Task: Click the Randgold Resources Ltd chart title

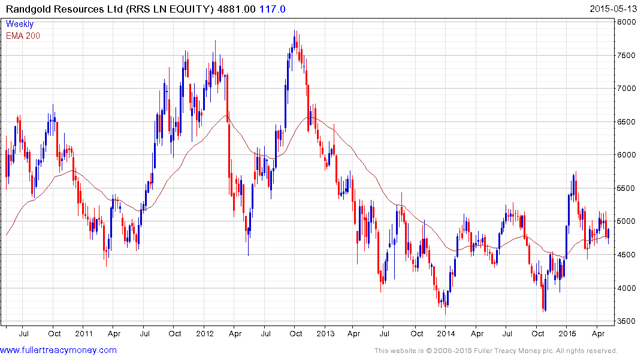Action: (x=109, y=9)
